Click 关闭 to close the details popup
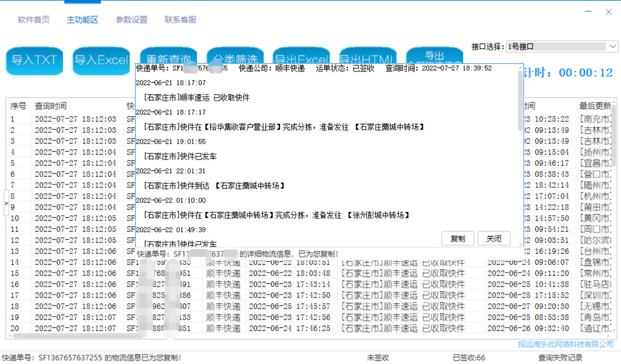 click(x=494, y=239)
